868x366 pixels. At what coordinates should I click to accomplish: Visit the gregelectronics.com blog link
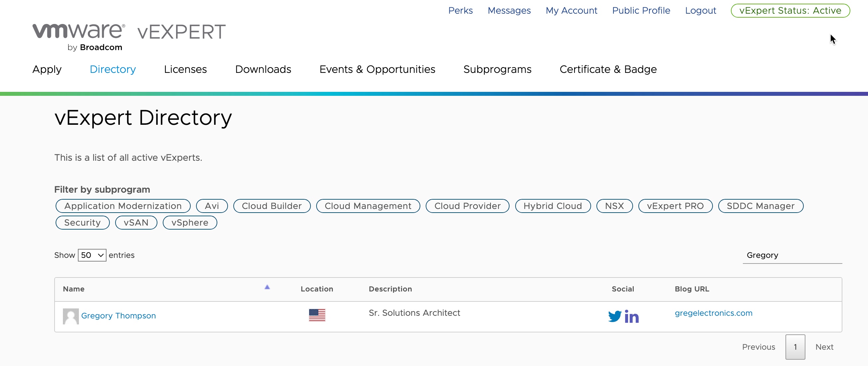(713, 313)
